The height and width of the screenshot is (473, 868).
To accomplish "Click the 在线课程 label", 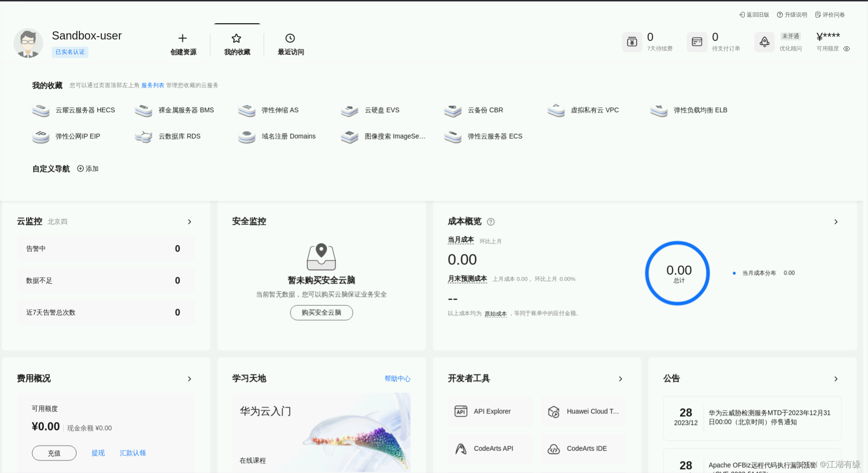I will pos(253,461).
